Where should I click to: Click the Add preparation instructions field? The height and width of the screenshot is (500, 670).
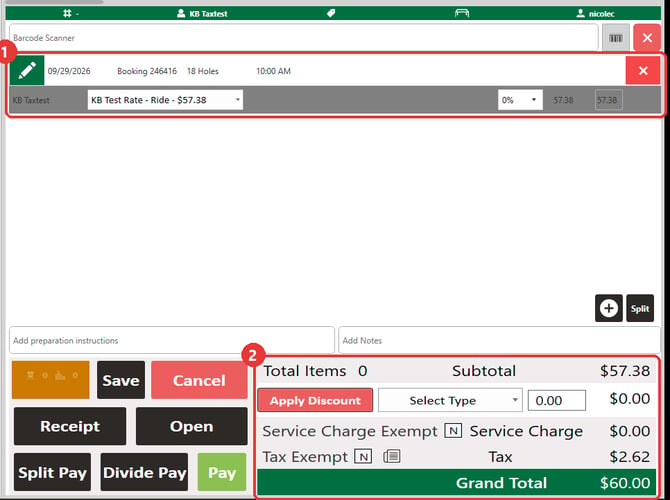pos(172,340)
